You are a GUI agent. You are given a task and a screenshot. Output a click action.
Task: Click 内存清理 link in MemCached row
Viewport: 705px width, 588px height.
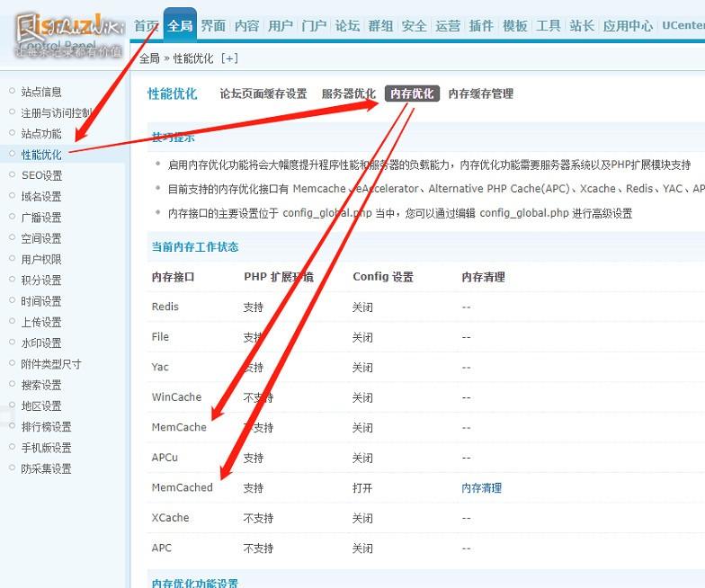pyautogui.click(x=482, y=487)
